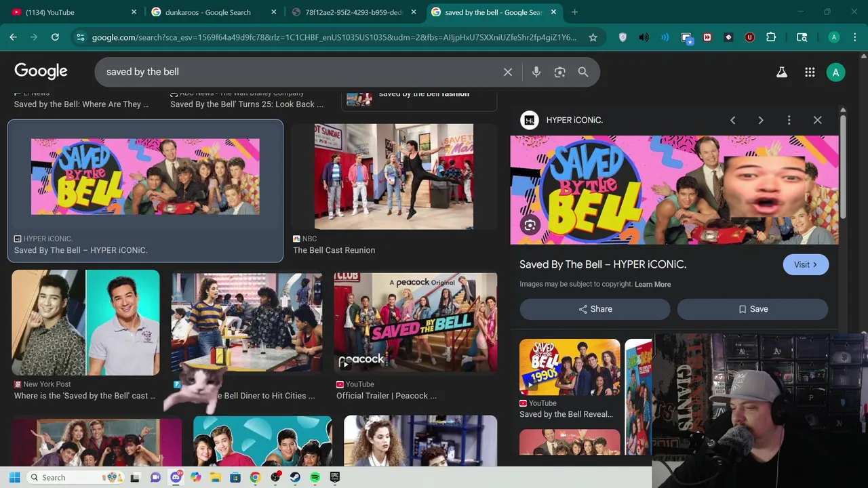Open related YouTube 1990s Saved by the Bell thumbnail
This screenshot has width=868, height=488.
pyautogui.click(x=570, y=367)
